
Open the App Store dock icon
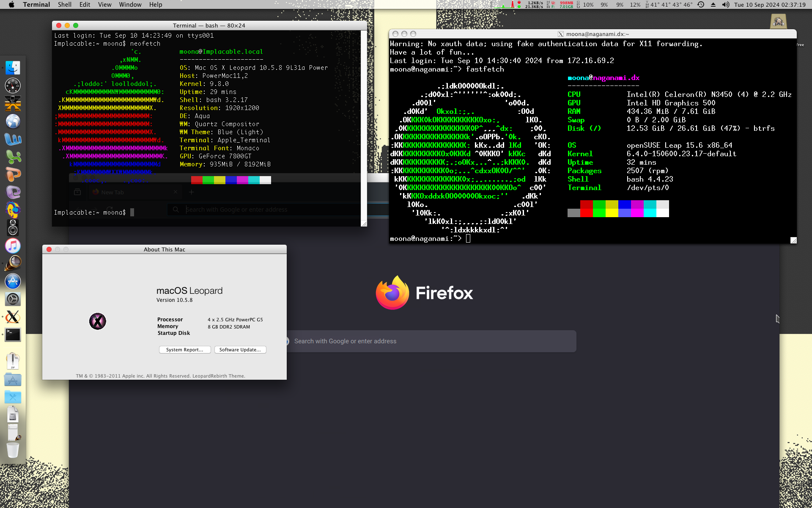[13, 281]
